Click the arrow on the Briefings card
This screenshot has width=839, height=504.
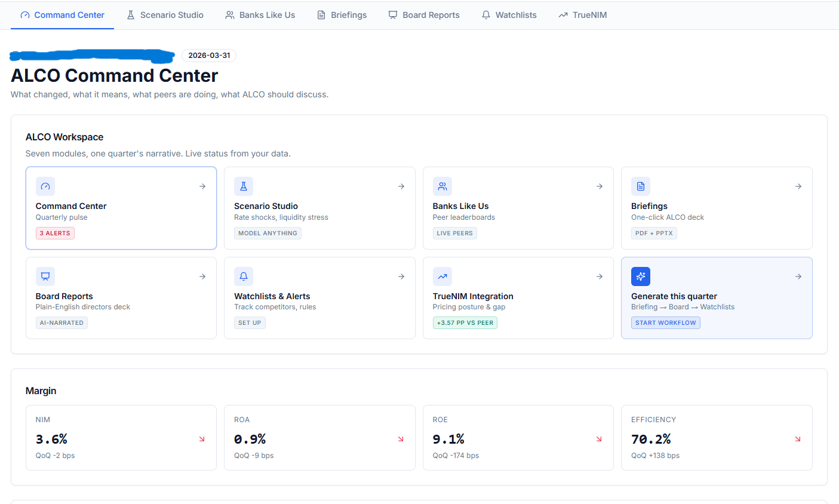(x=798, y=186)
